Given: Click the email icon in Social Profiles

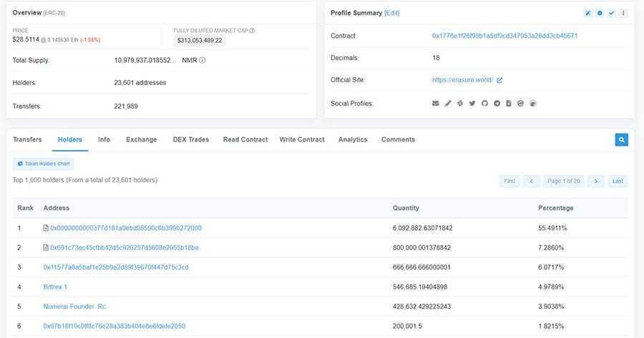Looking at the screenshot, I should (x=436, y=104).
